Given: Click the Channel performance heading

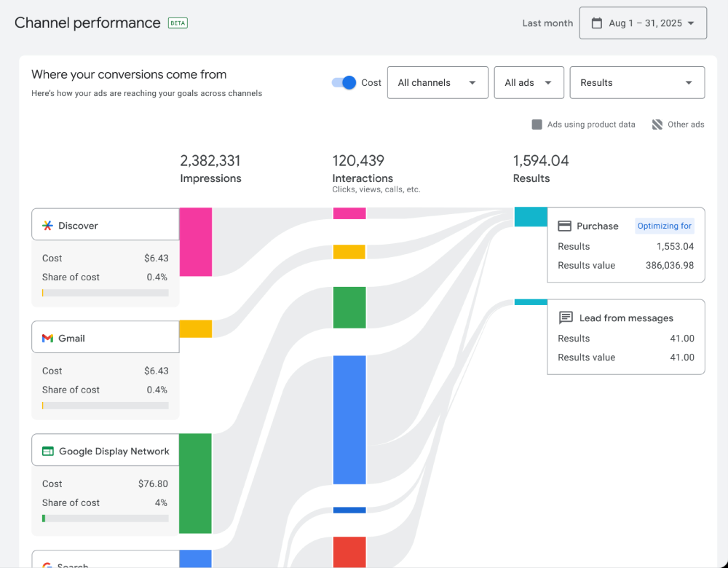Looking at the screenshot, I should pyautogui.click(x=87, y=23).
